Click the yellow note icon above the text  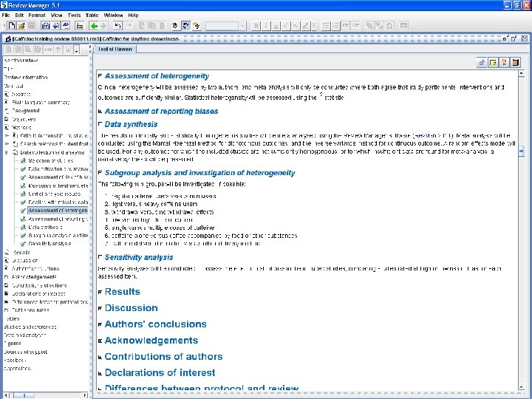click(493, 62)
